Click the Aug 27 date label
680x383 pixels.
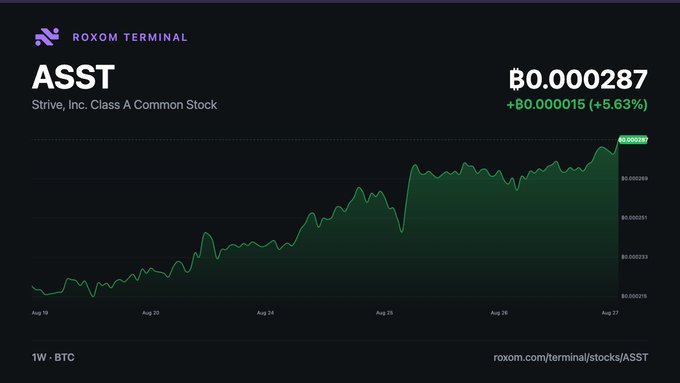tap(610, 313)
